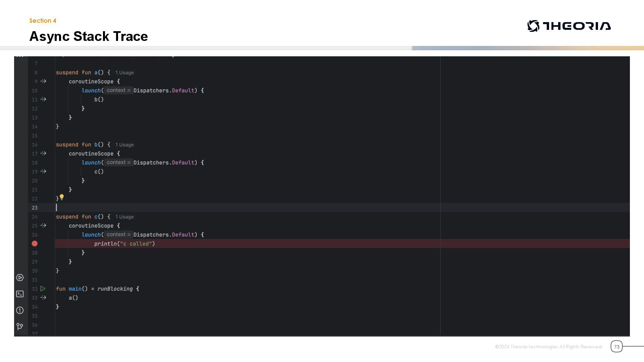Image resolution: width=644 pixels, height=362 pixels.
Task: Click '1 Usage' hint next to fun a()
Action: pyautogui.click(x=124, y=73)
